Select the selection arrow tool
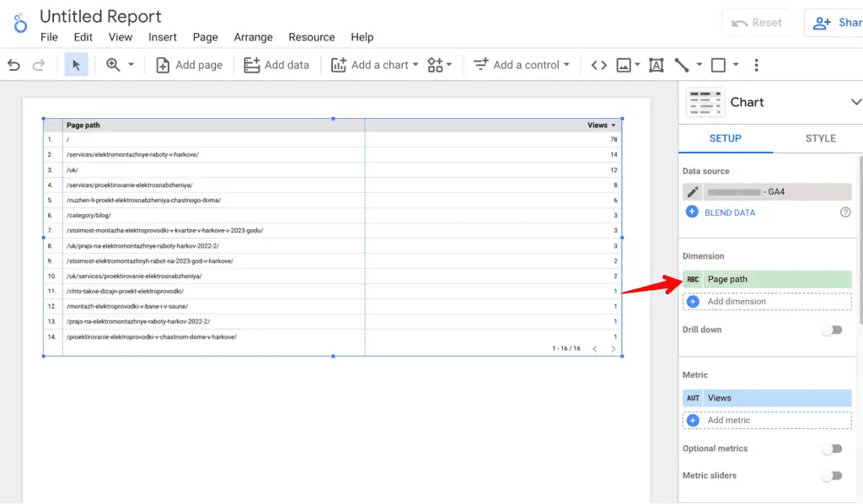Image resolution: width=863 pixels, height=504 pixels. [75, 64]
